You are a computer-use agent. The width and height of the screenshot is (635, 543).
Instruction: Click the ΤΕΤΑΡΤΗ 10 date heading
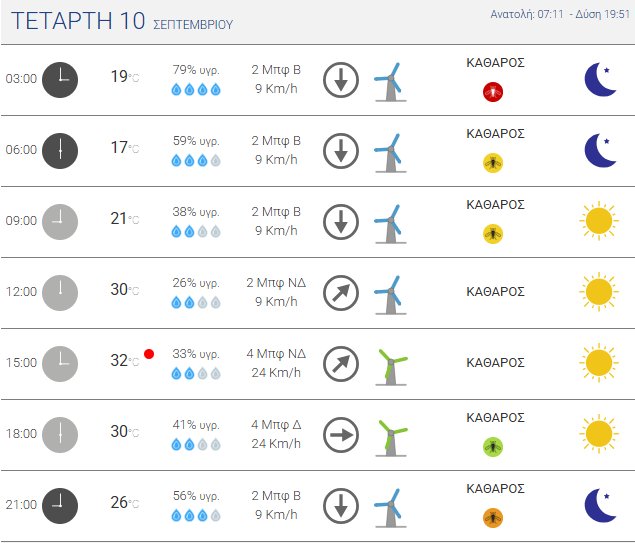click(78, 21)
